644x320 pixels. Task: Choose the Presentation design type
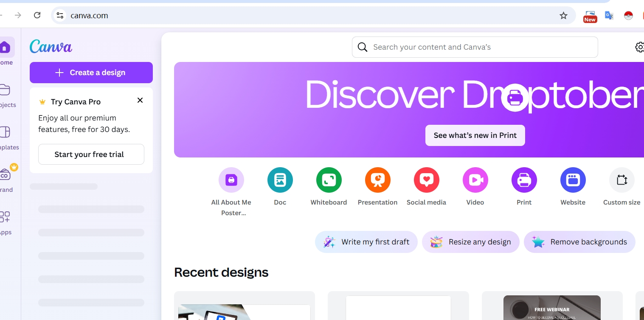pos(378,187)
